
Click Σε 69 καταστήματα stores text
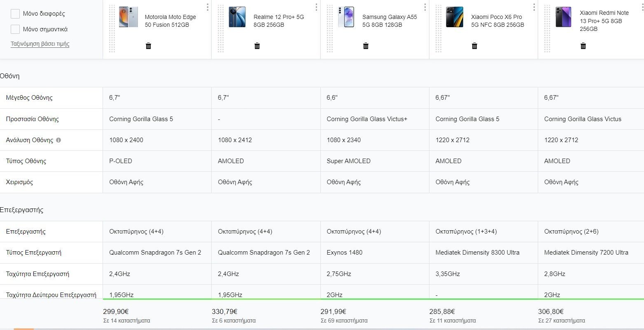pyautogui.click(x=344, y=321)
